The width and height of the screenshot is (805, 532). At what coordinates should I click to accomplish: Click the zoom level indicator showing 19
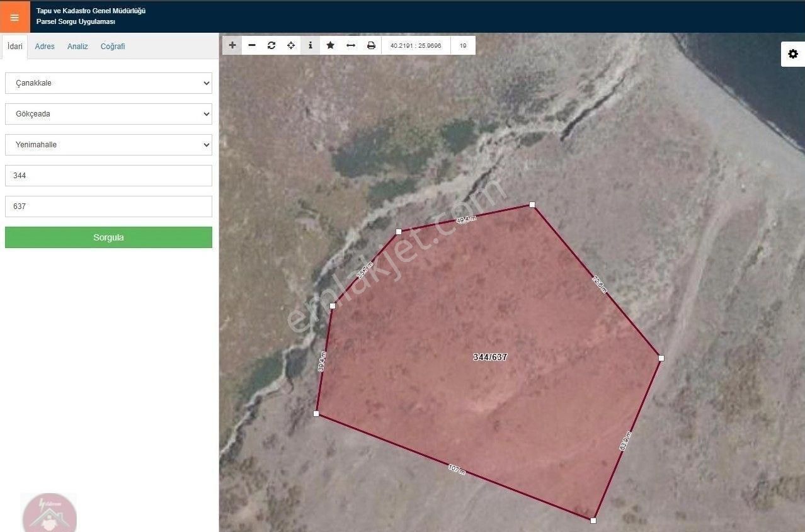(x=462, y=45)
